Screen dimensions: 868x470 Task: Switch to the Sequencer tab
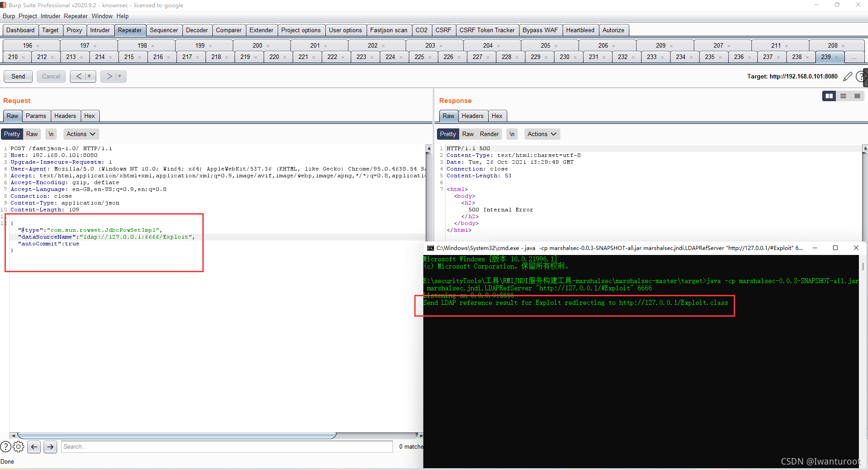(164, 30)
